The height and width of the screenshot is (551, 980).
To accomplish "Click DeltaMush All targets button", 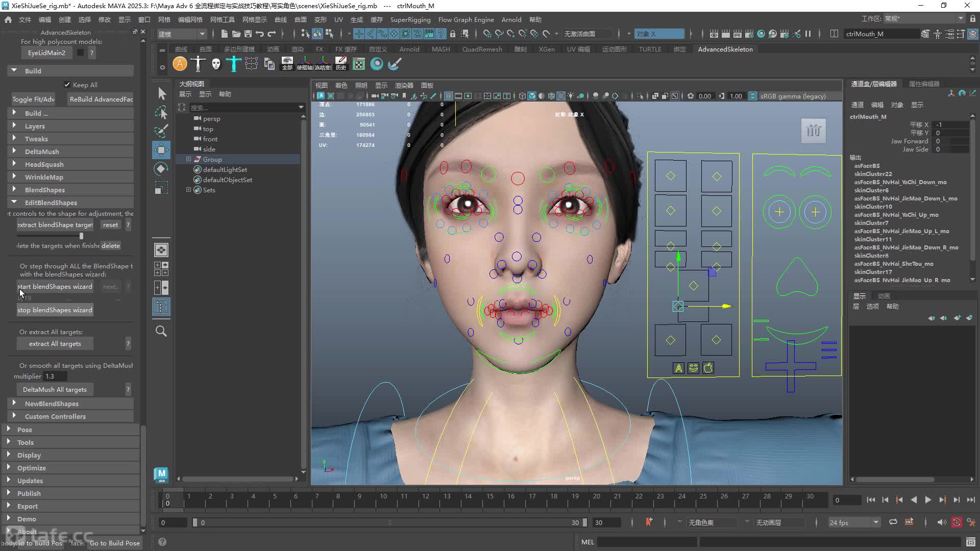I will [55, 390].
